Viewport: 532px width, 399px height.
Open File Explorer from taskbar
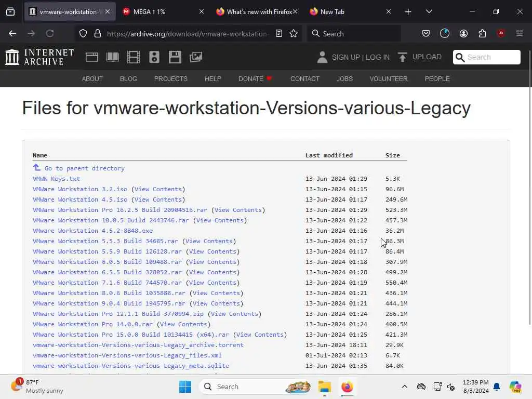pos(324,387)
